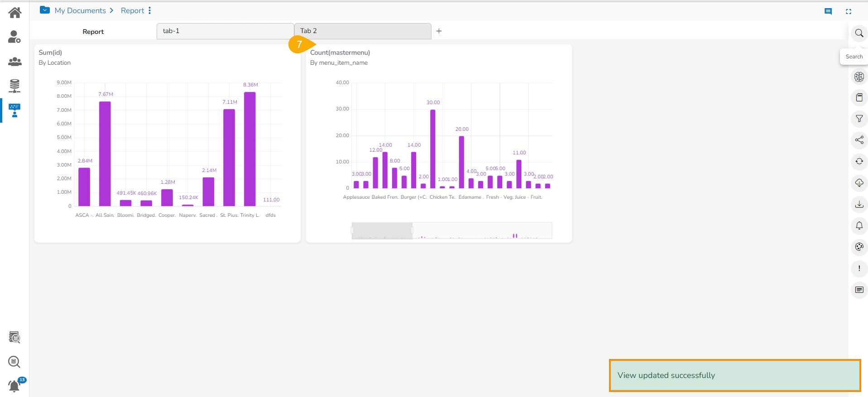Screen dimensions: 868x397
Task: Click the Share icon
Action: coord(859,140)
